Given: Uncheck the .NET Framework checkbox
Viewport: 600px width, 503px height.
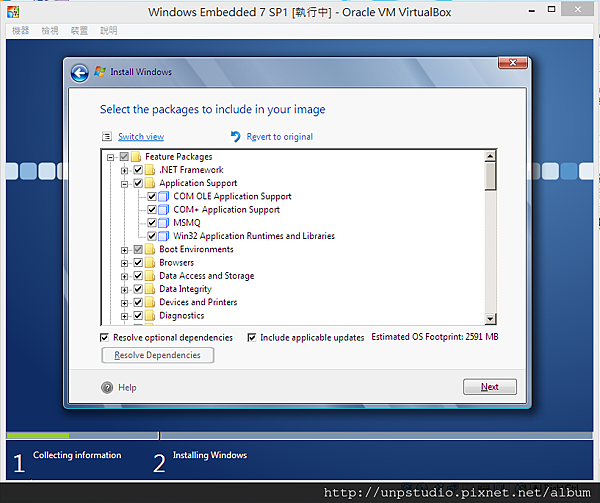Looking at the screenshot, I should [138, 170].
